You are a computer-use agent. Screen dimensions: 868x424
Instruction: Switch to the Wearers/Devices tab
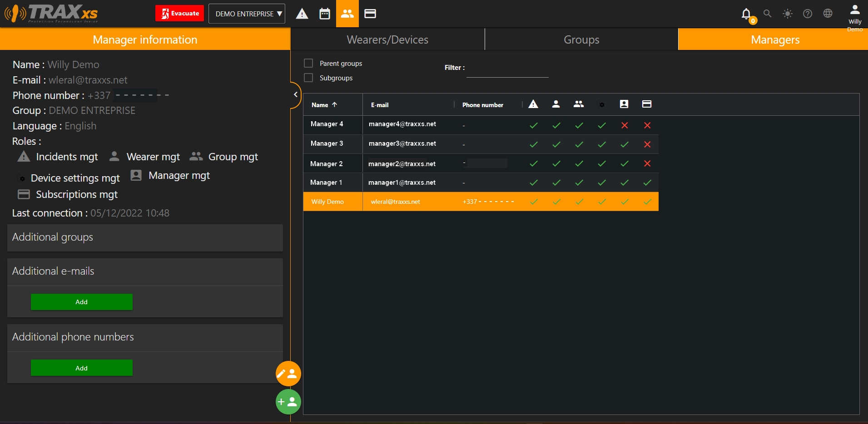click(387, 39)
